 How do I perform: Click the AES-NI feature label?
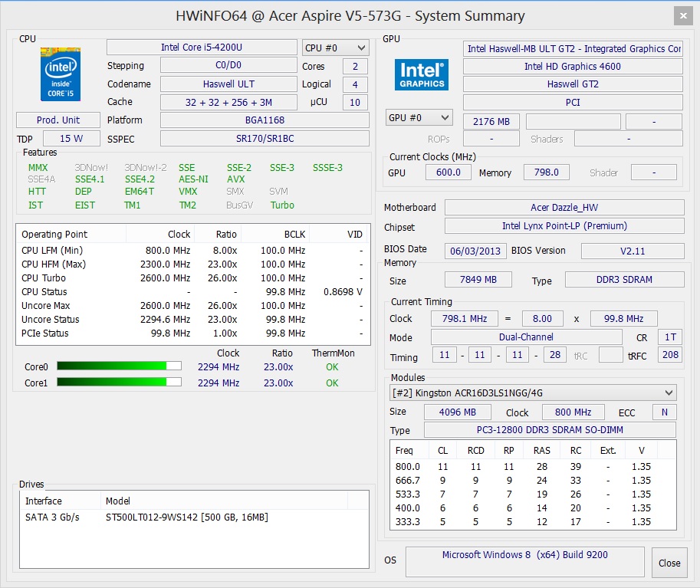point(193,179)
